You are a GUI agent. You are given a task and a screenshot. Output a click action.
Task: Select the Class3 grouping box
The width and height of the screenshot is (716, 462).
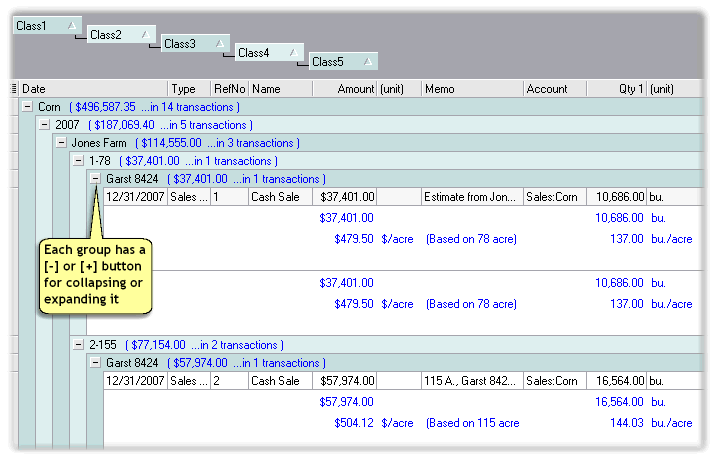pos(195,44)
